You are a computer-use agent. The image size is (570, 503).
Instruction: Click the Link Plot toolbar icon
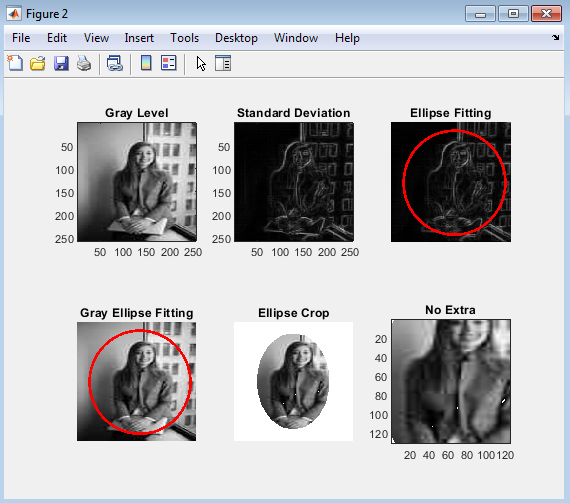click(x=115, y=63)
